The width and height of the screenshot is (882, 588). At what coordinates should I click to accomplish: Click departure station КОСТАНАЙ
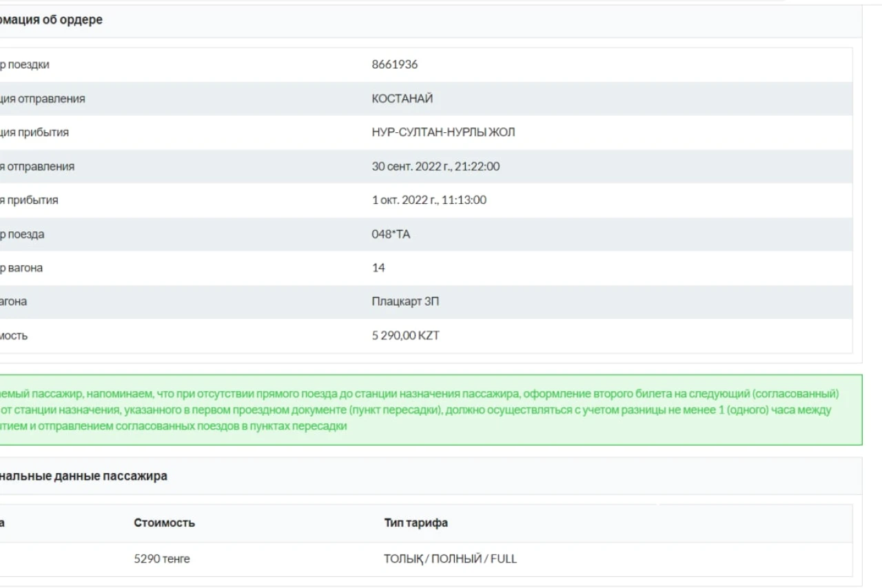(x=402, y=98)
